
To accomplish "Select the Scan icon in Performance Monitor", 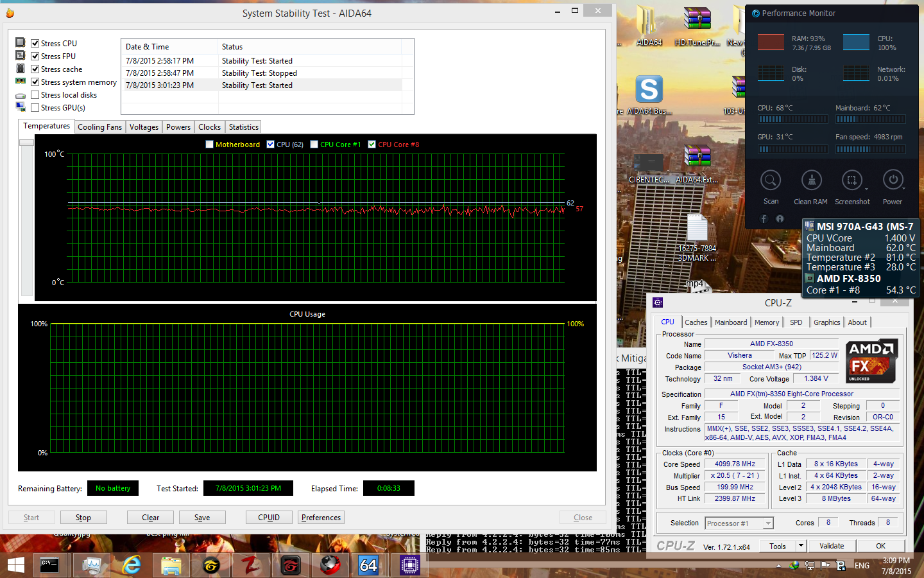I will 770,180.
